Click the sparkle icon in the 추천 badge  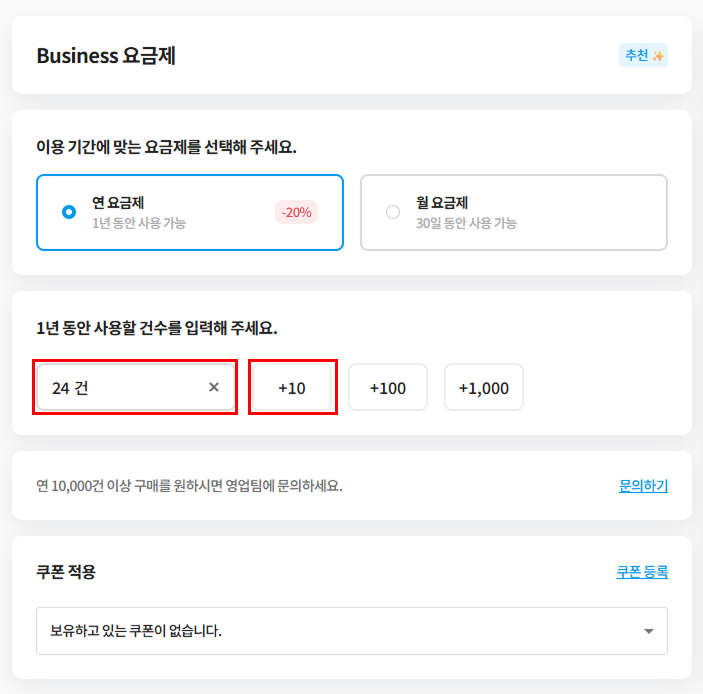[x=658, y=56]
